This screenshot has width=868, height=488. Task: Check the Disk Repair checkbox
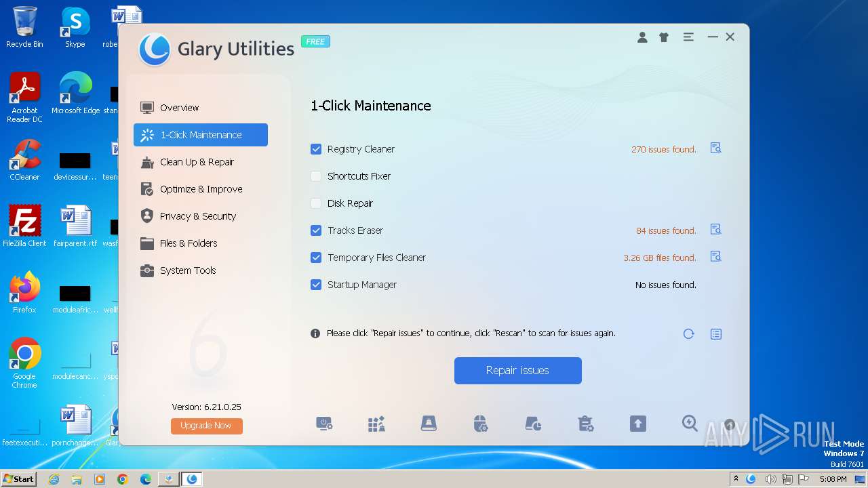coord(316,203)
